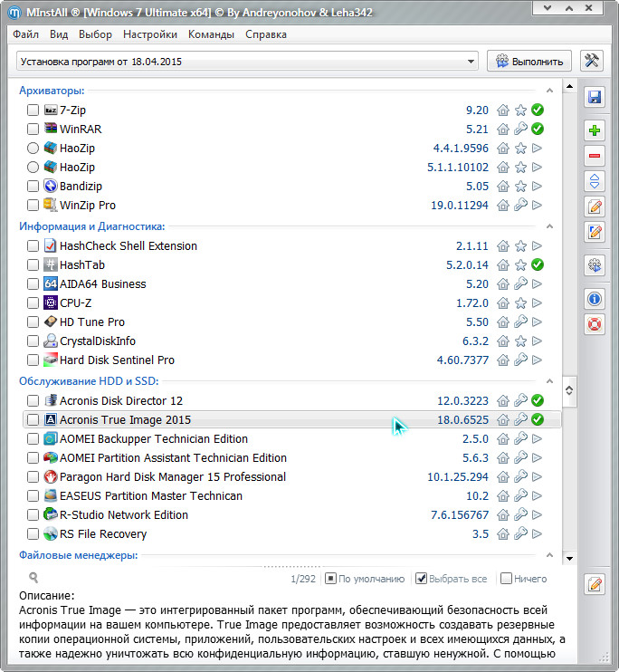Viewport: 619px width, 672px height.
Task: Click the scrollbar up arrow
Action: 569,87
